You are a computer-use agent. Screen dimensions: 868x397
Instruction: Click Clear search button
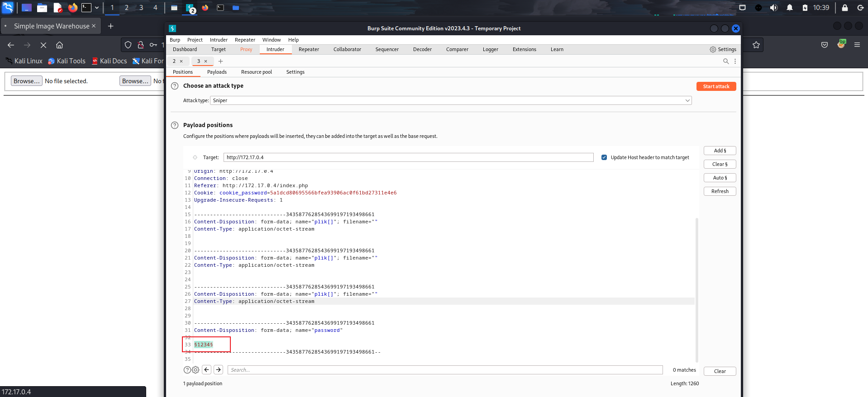point(720,371)
